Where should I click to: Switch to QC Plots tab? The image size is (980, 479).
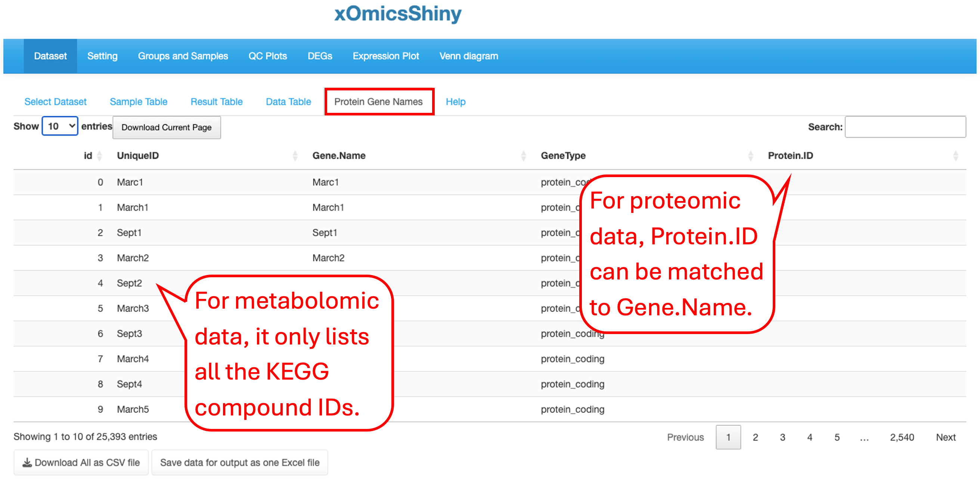pyautogui.click(x=267, y=56)
